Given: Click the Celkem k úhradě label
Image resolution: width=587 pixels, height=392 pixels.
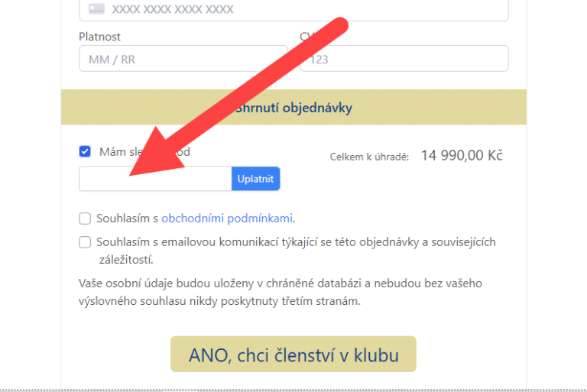Looking at the screenshot, I should click(369, 156).
